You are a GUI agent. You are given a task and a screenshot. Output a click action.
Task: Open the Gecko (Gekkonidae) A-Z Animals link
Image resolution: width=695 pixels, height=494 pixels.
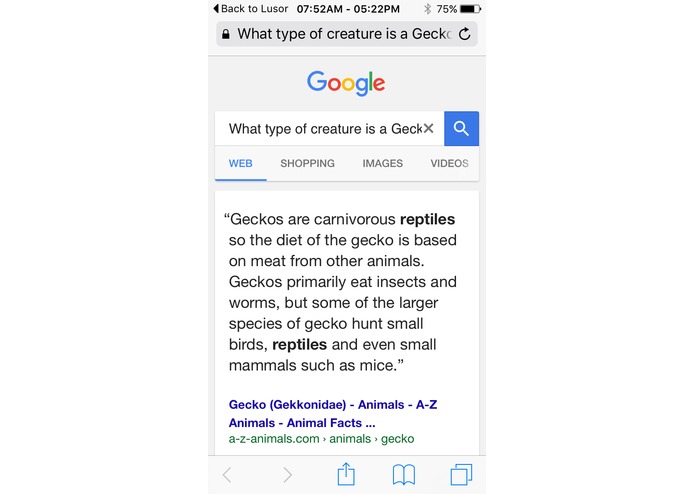333,414
